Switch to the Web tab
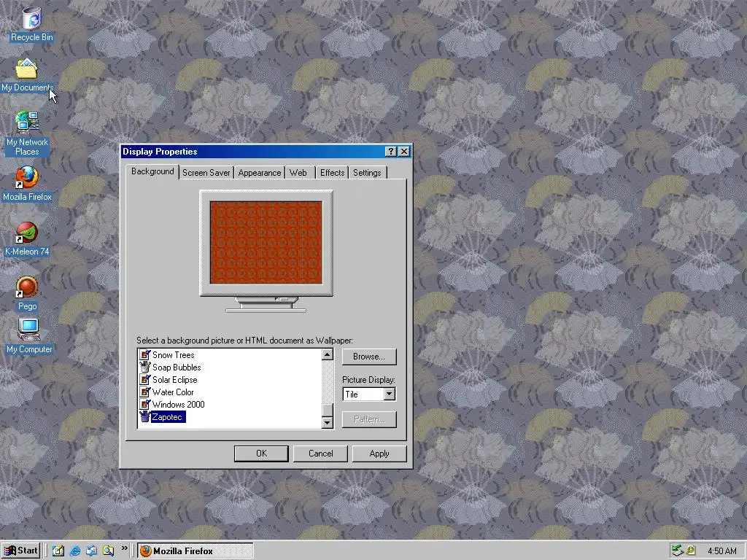747x560 pixels. click(298, 172)
